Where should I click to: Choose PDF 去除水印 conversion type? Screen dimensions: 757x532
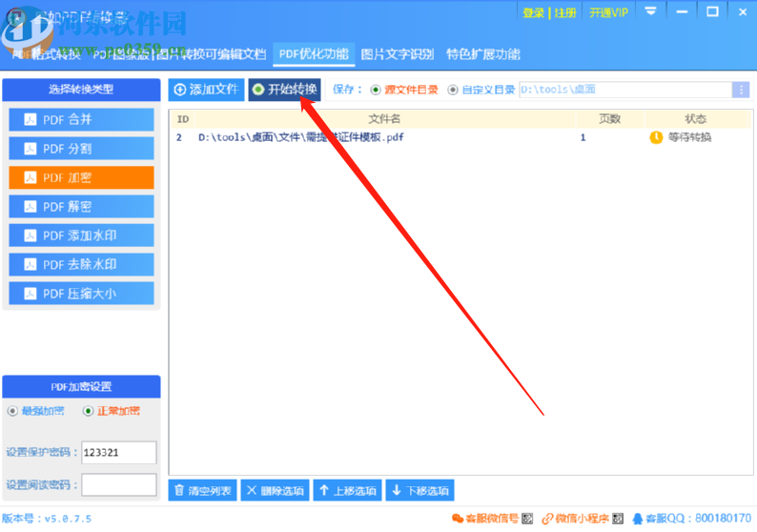coord(81,264)
